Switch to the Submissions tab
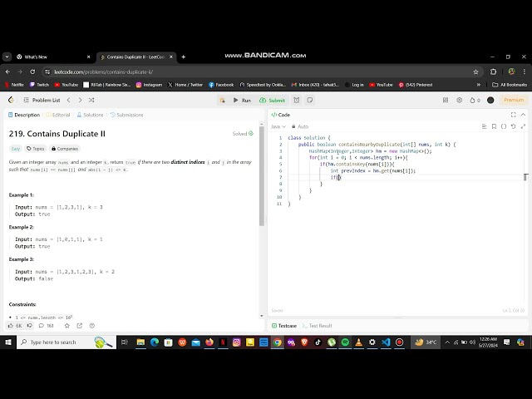 126,115
